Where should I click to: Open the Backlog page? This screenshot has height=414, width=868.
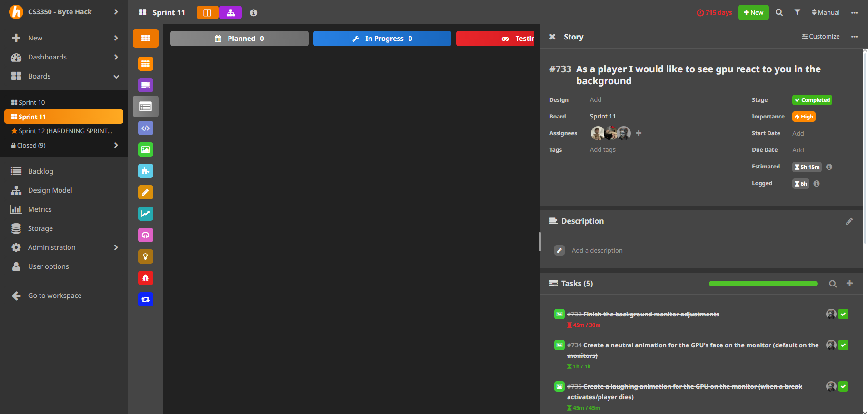pos(40,171)
